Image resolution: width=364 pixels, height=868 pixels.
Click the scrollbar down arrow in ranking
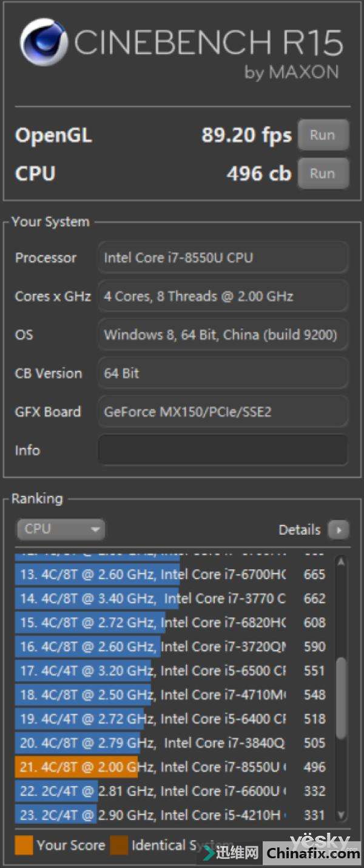pyautogui.click(x=341, y=815)
